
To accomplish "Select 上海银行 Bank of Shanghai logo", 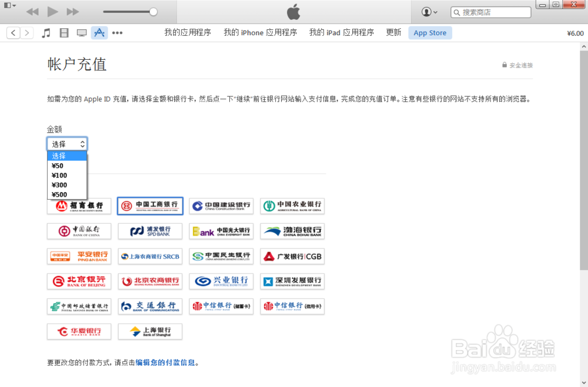I will pyautogui.click(x=150, y=332).
